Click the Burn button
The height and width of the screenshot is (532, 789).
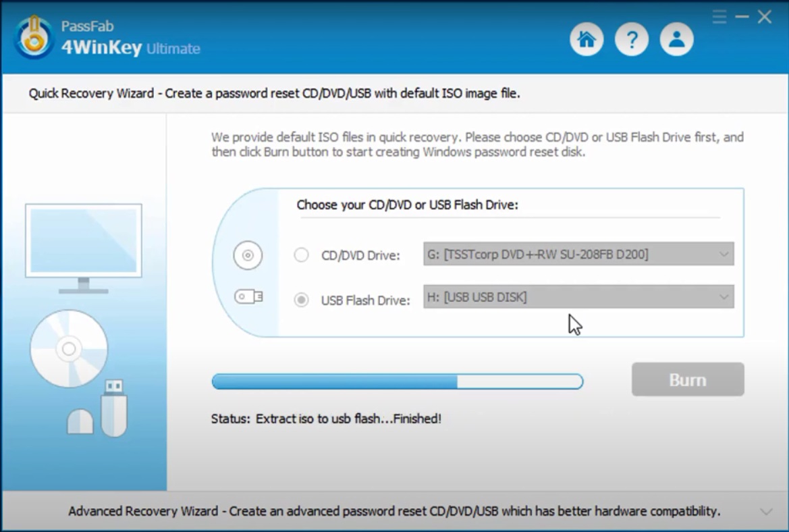pos(687,379)
